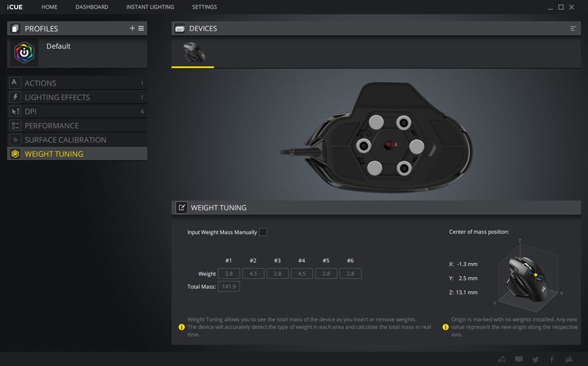Go to the DASHBOARD tab
The height and width of the screenshot is (366, 588).
[x=92, y=7]
